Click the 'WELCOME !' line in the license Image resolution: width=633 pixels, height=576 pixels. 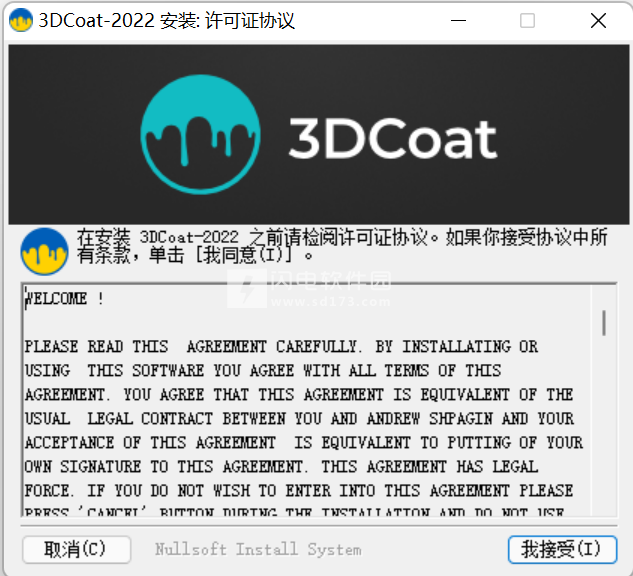(64, 299)
